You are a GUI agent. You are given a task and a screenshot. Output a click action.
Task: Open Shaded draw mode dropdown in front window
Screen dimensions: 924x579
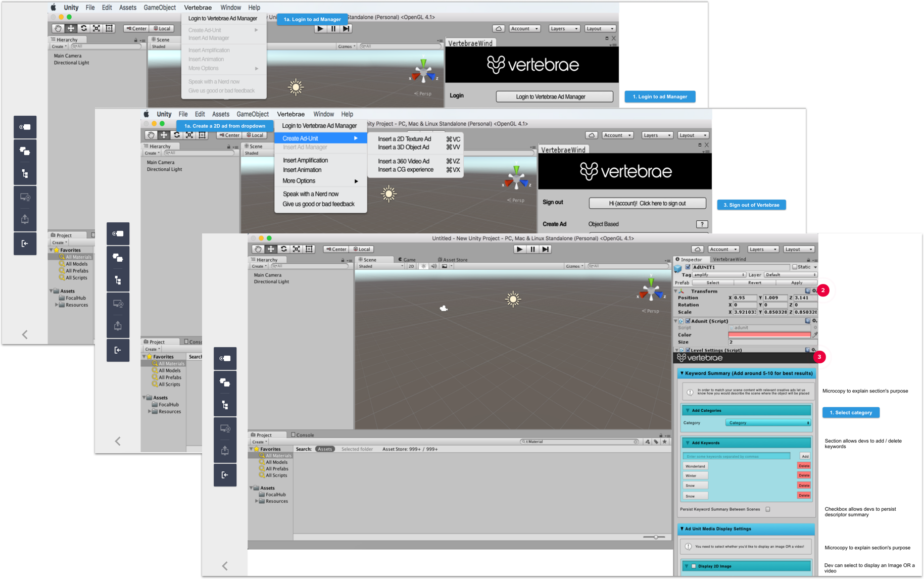pos(381,266)
